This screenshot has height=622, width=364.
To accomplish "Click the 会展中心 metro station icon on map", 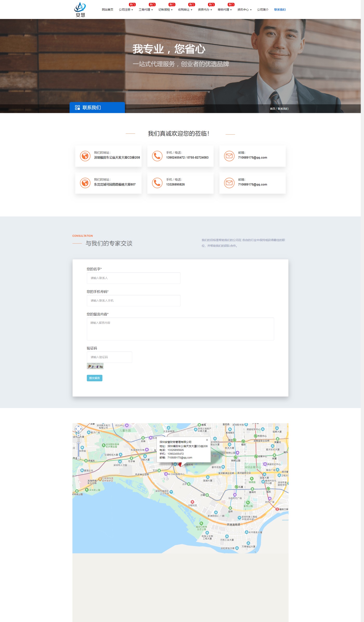I will coord(256,456).
